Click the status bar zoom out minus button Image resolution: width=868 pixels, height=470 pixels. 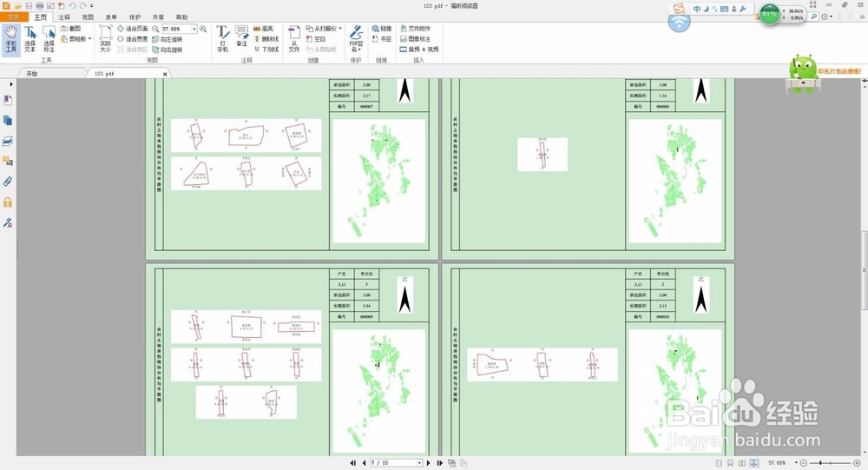tap(804, 463)
